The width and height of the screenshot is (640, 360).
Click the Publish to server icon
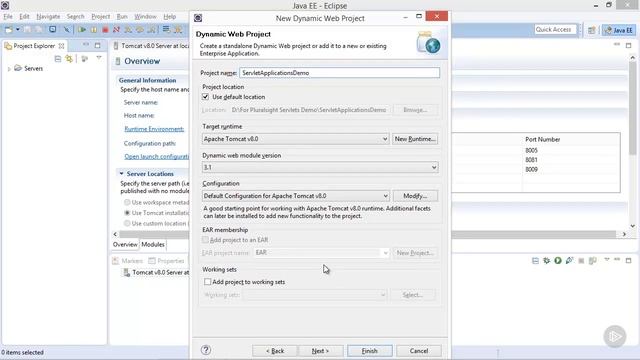click(593, 260)
